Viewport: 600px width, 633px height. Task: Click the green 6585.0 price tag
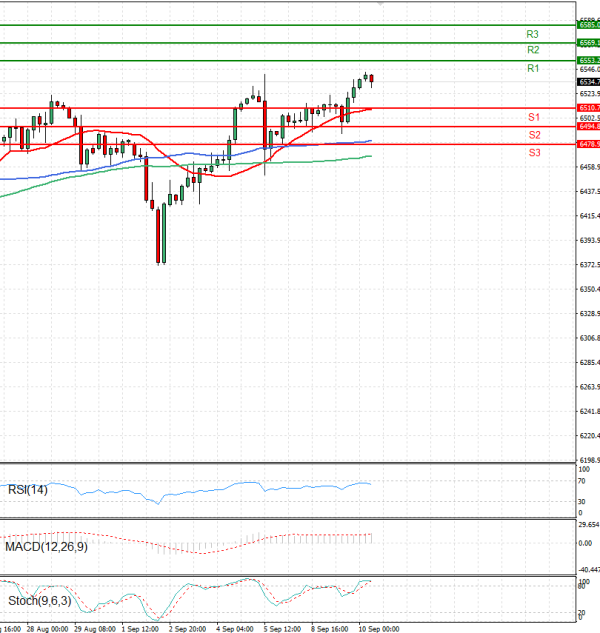coord(589,25)
